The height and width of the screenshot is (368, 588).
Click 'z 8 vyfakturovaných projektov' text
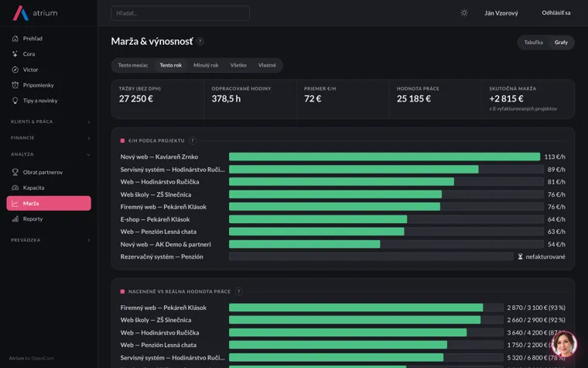pos(523,109)
